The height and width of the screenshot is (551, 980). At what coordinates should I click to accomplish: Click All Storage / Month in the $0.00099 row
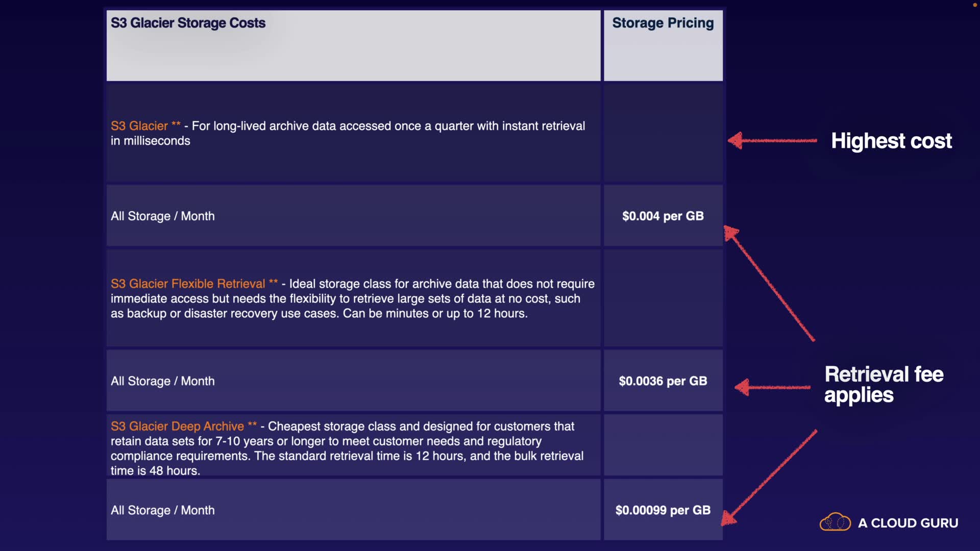[x=162, y=510]
